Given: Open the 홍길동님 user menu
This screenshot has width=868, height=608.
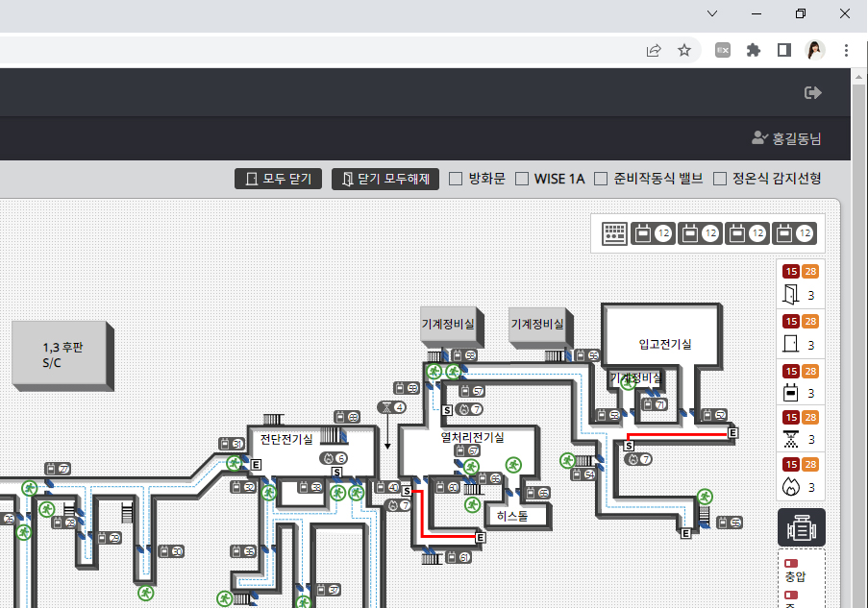Looking at the screenshot, I should [786, 138].
